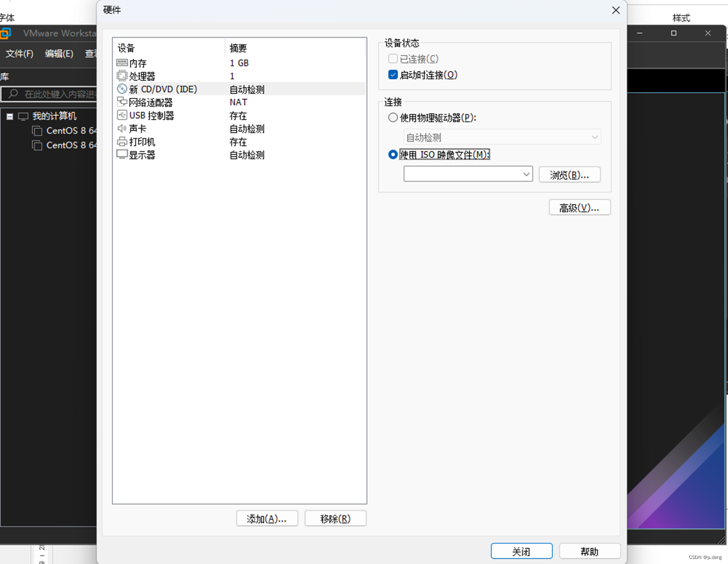Select the 声卡 row text
This screenshot has height=564, width=728.
pyautogui.click(x=138, y=128)
